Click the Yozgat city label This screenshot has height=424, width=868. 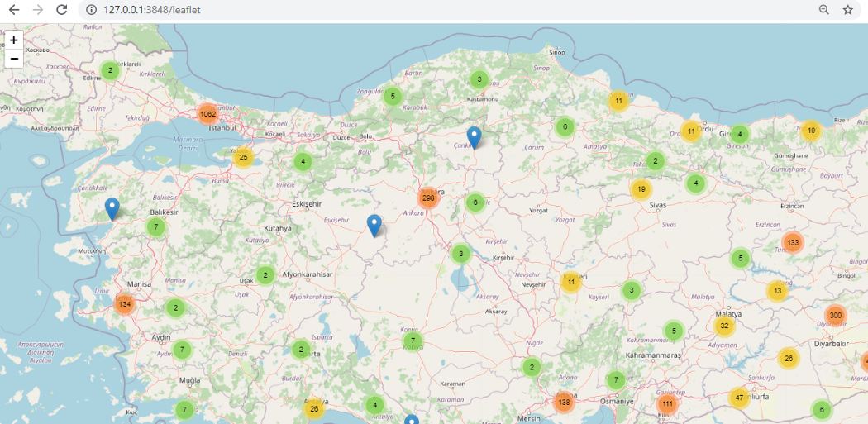point(539,210)
